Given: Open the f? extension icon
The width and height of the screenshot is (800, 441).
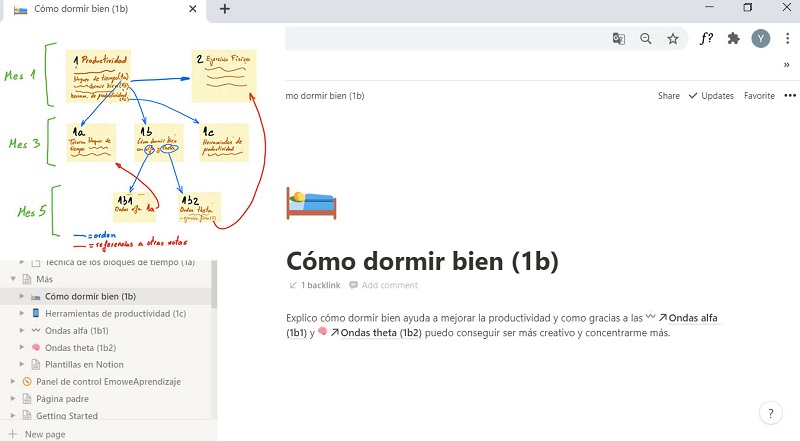Looking at the screenshot, I should click(x=706, y=38).
